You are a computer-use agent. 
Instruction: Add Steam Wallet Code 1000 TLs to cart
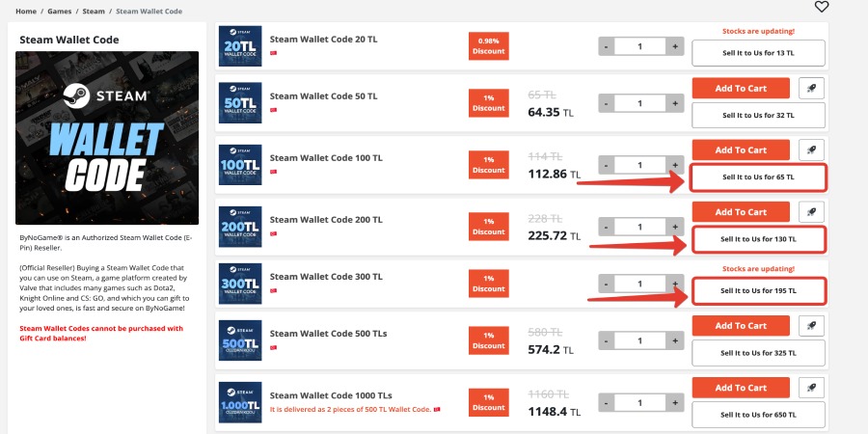(741, 388)
